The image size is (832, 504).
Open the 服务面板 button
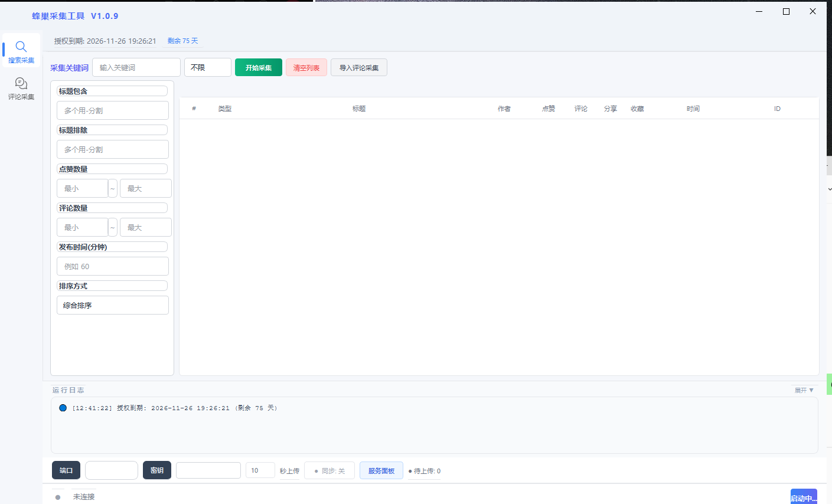(381, 471)
